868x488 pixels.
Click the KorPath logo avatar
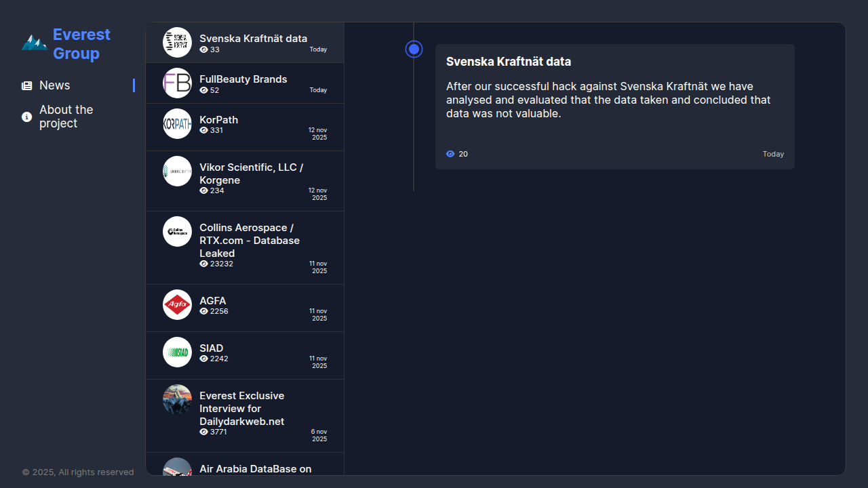tap(177, 123)
